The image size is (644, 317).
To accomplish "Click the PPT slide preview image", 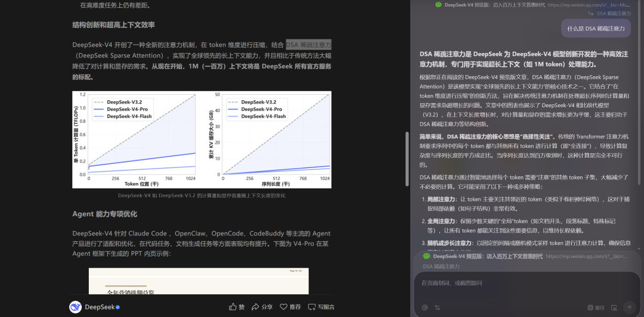I will coord(199,281).
